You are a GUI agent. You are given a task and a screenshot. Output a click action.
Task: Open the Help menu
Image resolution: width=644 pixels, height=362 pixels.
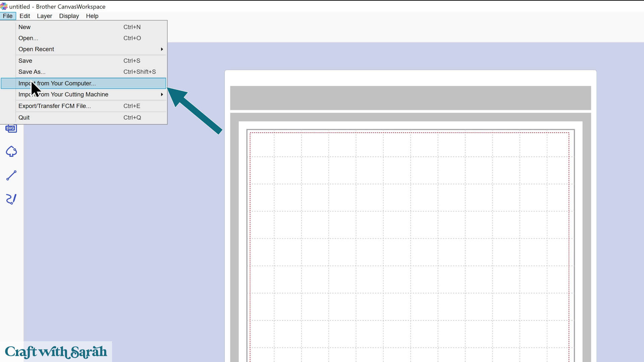click(92, 16)
